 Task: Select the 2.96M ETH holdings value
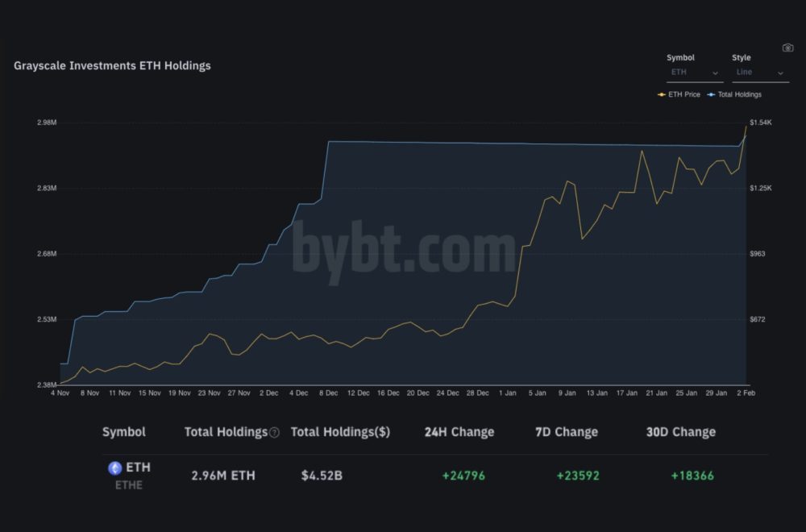point(223,476)
